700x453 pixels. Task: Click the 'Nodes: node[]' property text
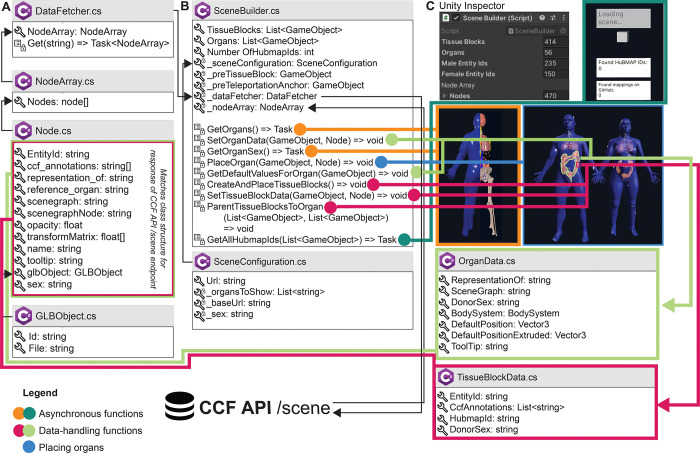click(58, 102)
